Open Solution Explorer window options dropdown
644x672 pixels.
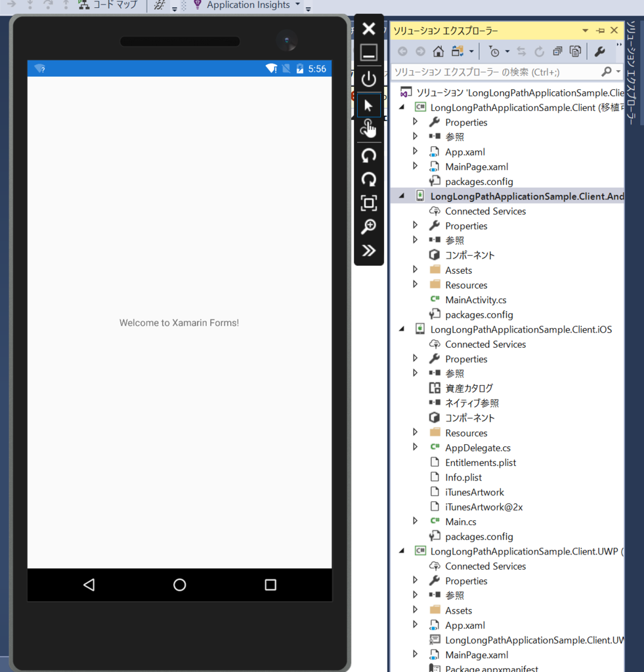tap(586, 30)
